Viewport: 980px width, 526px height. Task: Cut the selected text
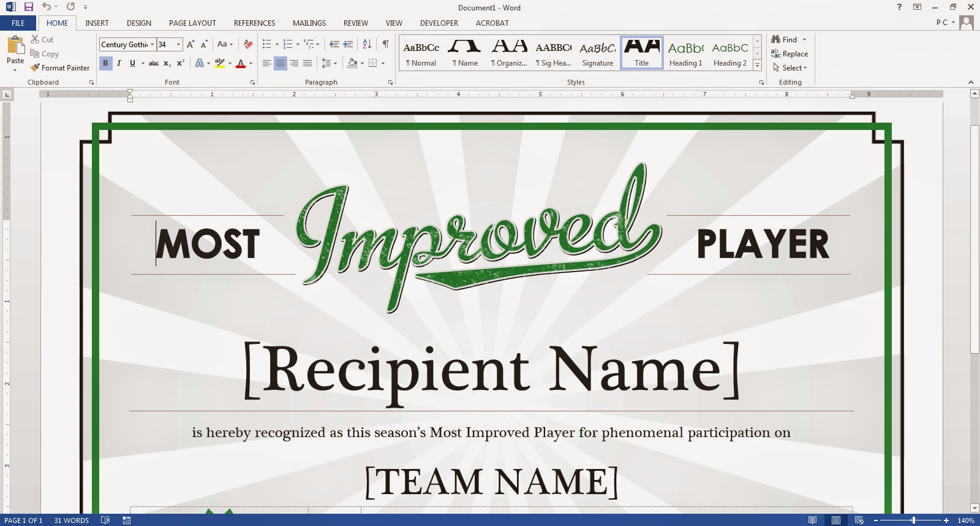pos(42,39)
